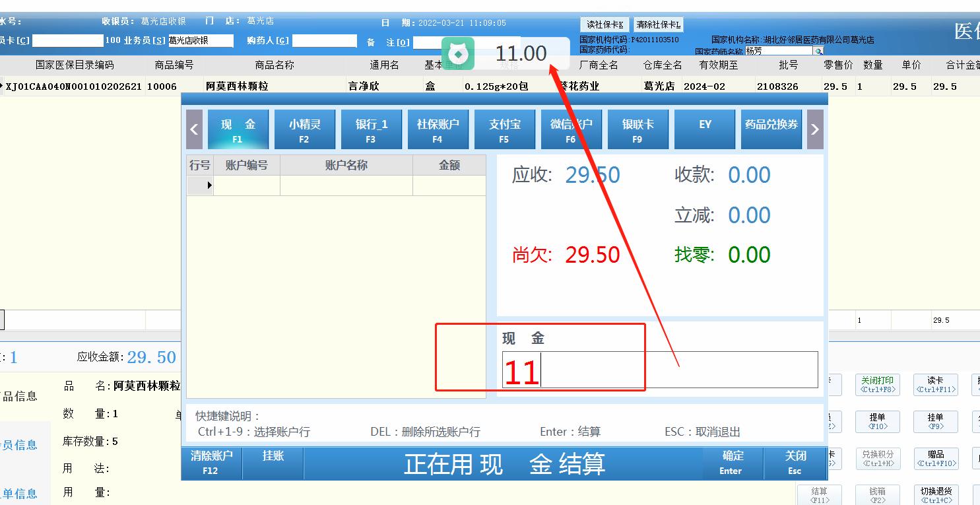Select the 药品兑换券 payment tab
980x505 pixels.
(x=771, y=129)
